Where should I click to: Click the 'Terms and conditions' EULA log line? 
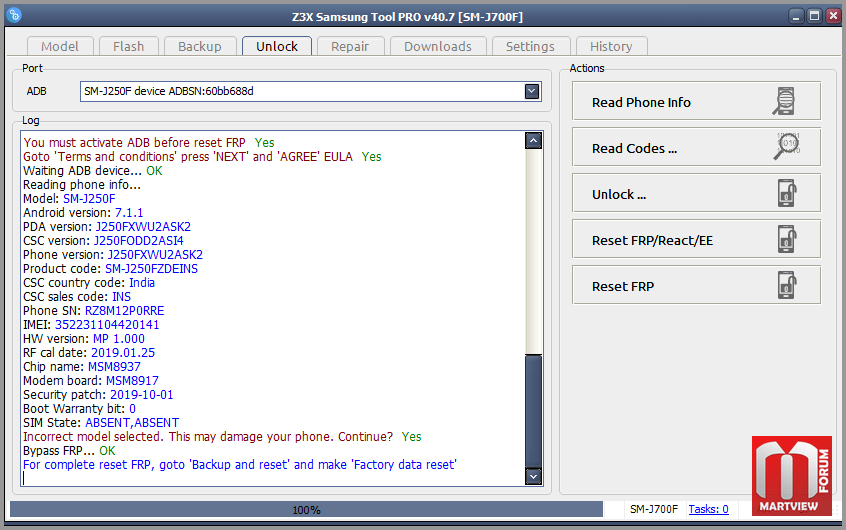tap(202, 157)
